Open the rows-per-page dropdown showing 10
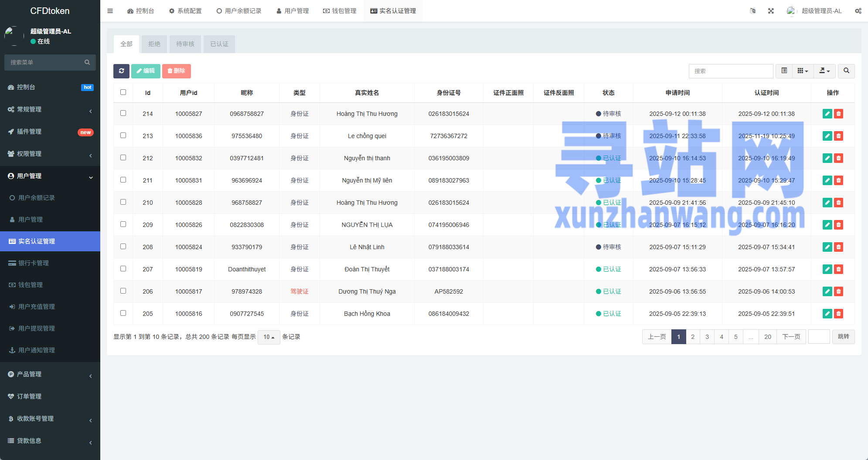This screenshot has width=868, height=460. [x=269, y=337]
